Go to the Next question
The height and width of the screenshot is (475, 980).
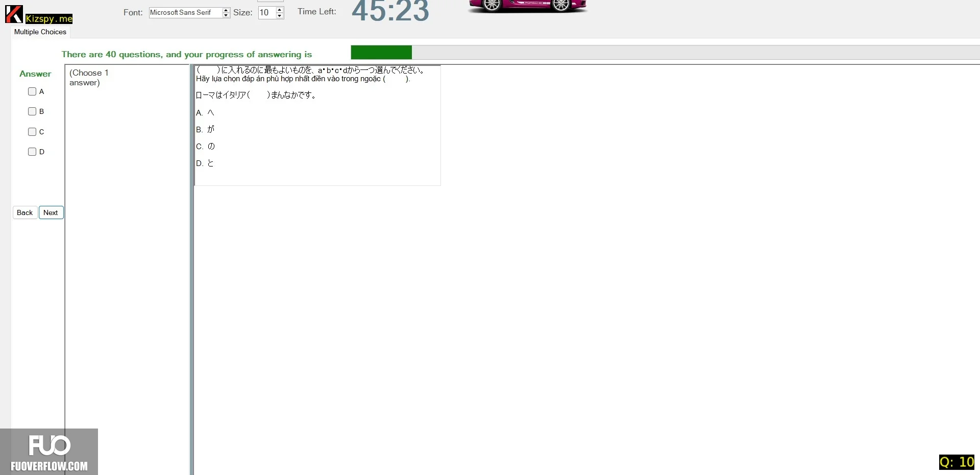[x=51, y=212]
